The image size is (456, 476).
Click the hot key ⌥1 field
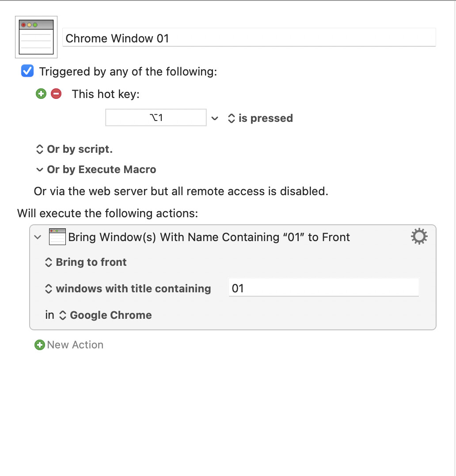pyautogui.click(x=156, y=117)
